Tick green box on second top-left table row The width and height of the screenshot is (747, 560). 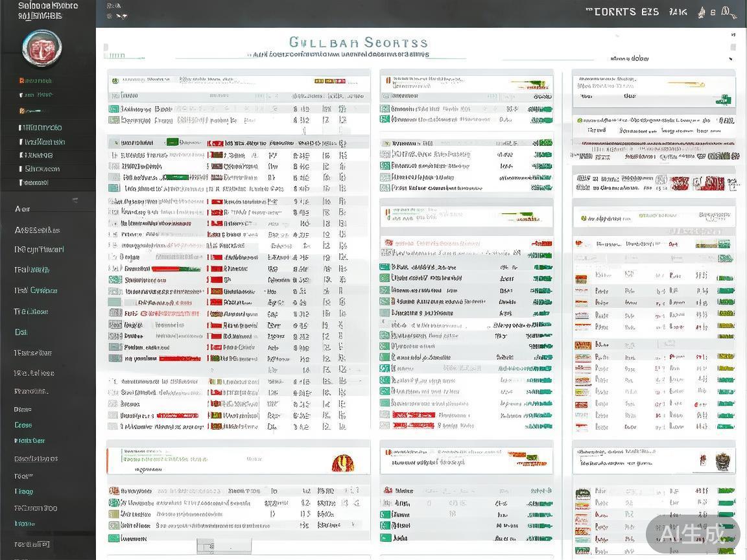(114, 121)
